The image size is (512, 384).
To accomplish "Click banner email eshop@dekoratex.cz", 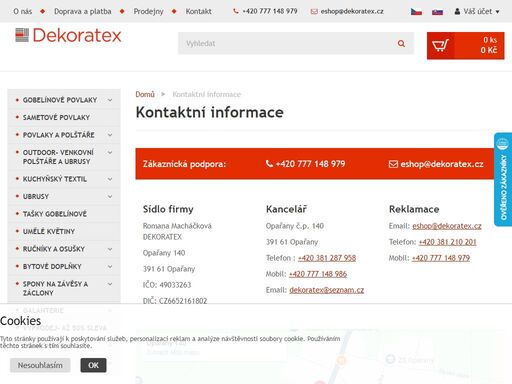I will tap(442, 164).
